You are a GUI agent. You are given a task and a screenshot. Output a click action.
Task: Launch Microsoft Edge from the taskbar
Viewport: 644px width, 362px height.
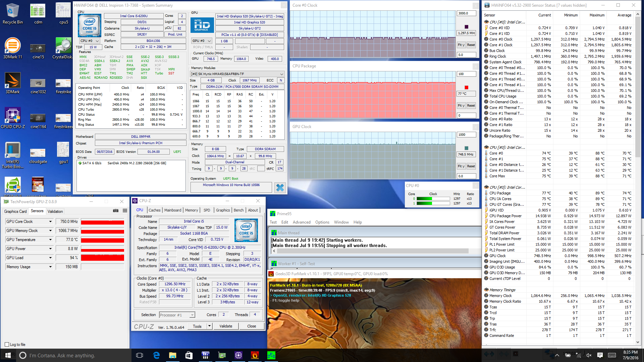(x=156, y=355)
